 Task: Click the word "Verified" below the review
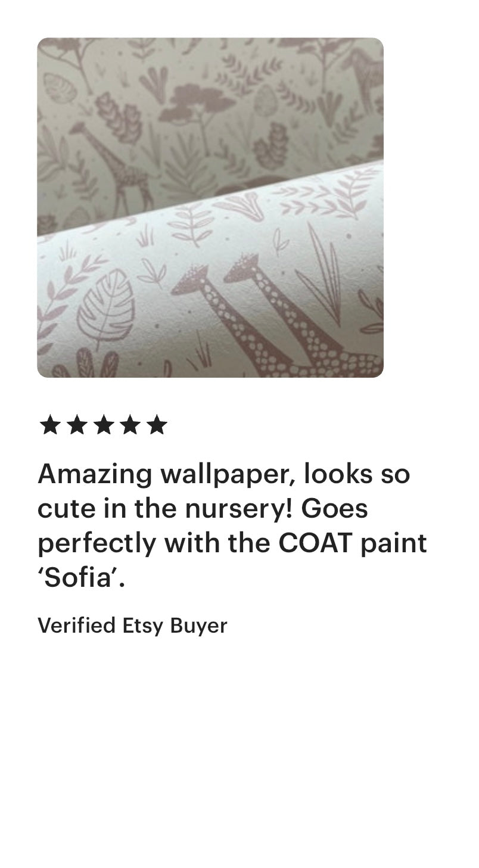coord(77,626)
